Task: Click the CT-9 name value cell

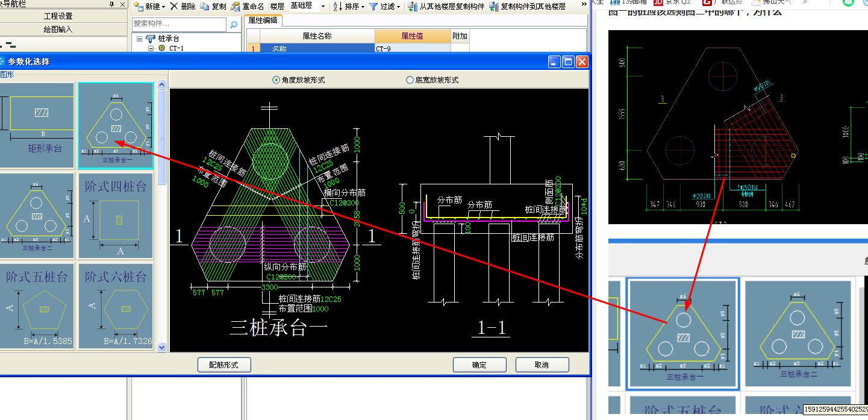Action: [413, 49]
